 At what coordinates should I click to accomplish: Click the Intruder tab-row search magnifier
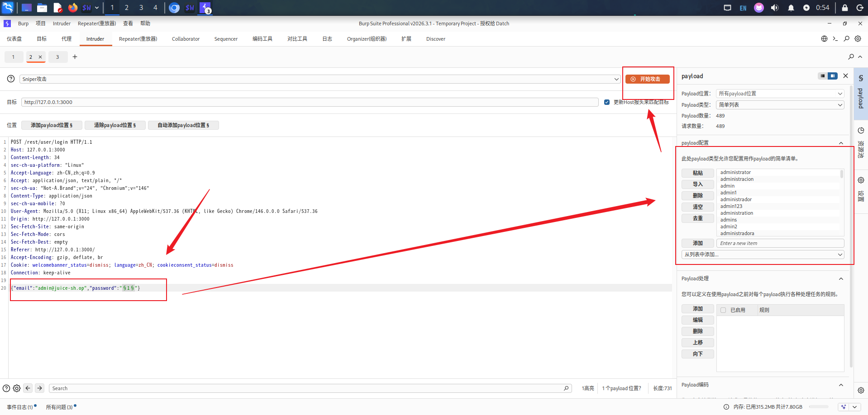[851, 57]
